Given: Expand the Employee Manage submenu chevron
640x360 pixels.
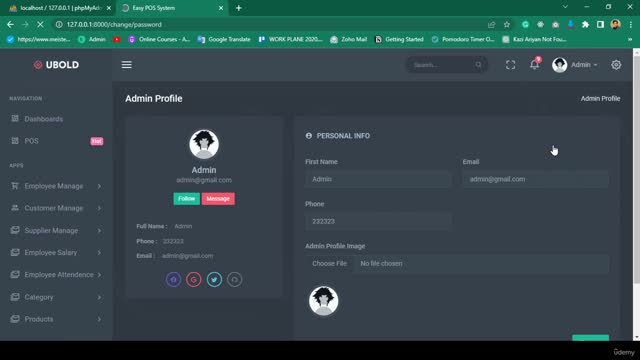Looking at the screenshot, I should pos(99,186).
